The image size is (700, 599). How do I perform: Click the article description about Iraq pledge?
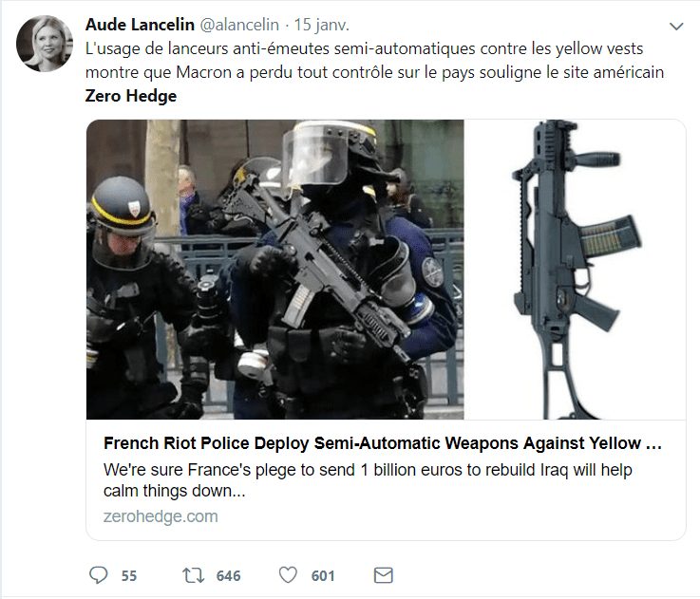(x=368, y=480)
